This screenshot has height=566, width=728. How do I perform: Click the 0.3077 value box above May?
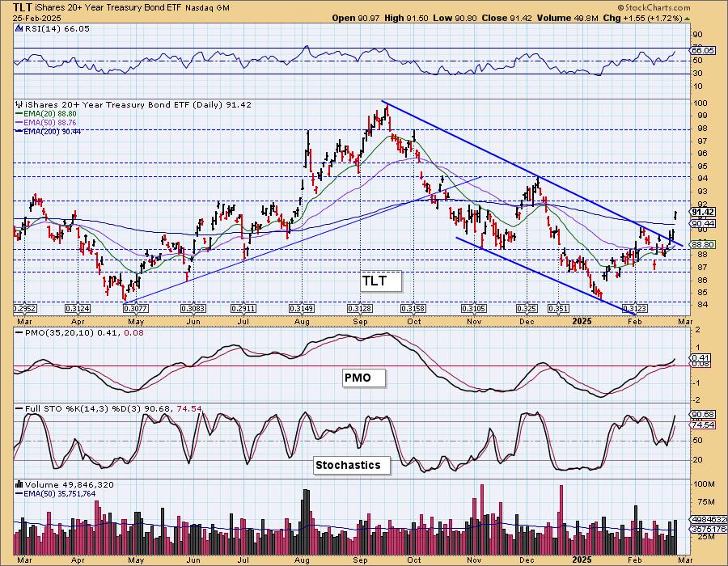point(136,309)
